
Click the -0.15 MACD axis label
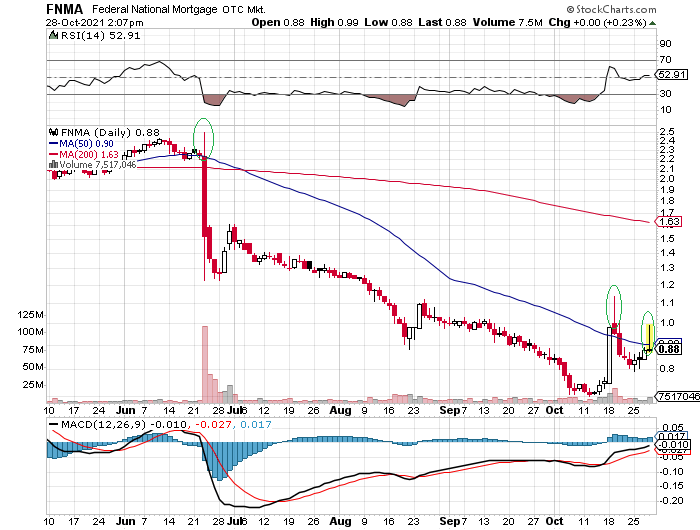(x=671, y=485)
